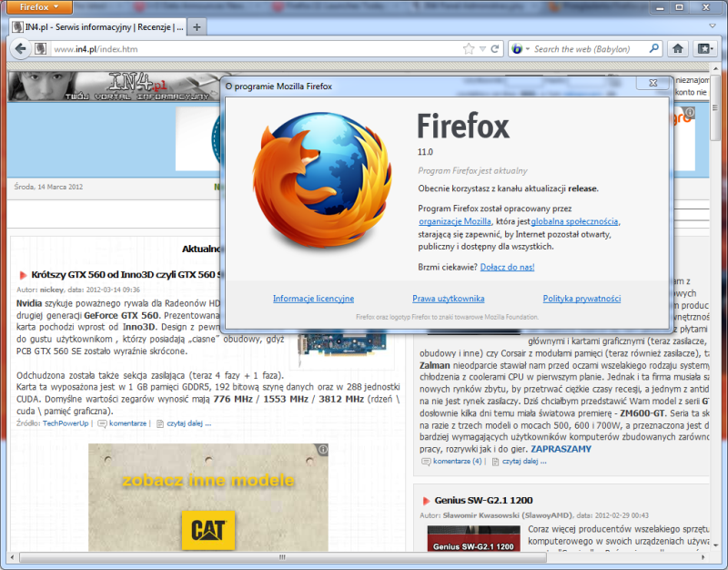The image size is (728, 570).
Task: Open Genius SW-G2.1 1200 article headline
Action: (483, 500)
